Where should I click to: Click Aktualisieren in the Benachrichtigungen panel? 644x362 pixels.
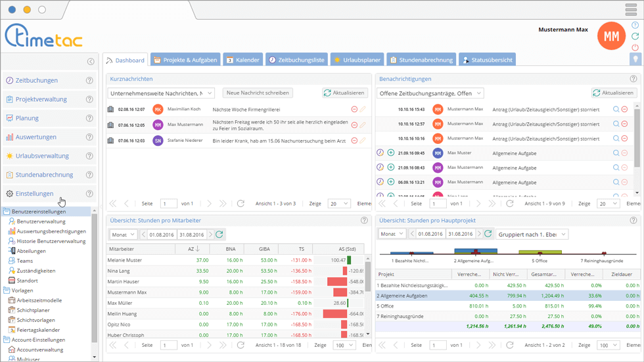(614, 93)
